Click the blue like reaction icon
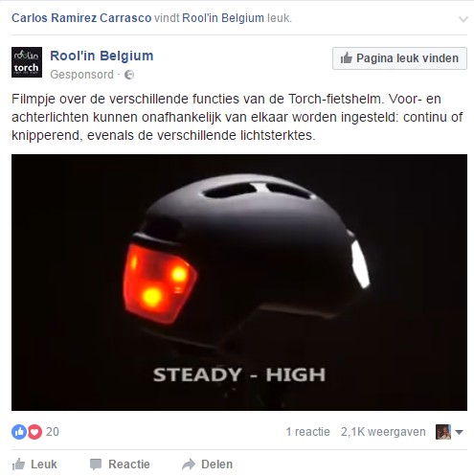Screen dimensions: 474x476 coord(19,432)
